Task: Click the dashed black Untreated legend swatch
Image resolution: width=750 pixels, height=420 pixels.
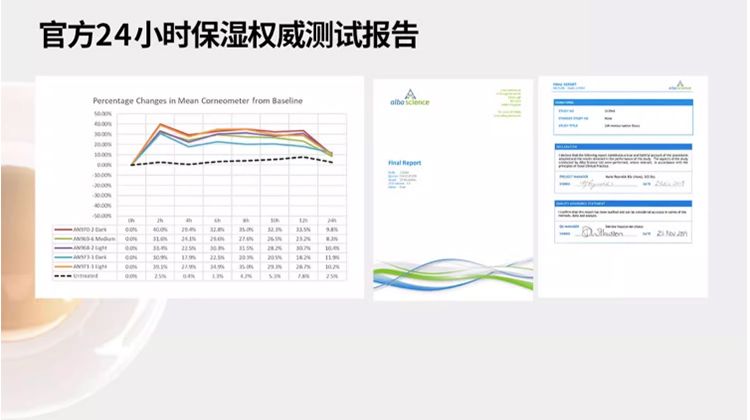Action: point(63,276)
